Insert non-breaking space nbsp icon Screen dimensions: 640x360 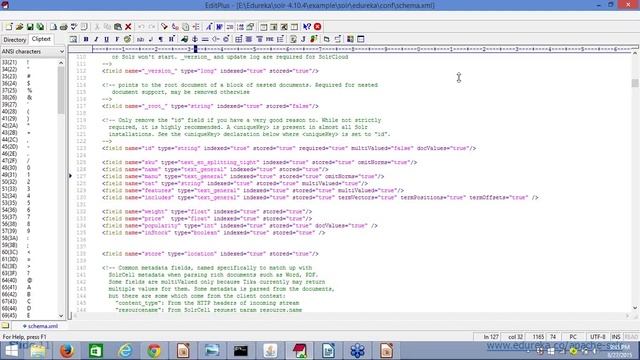tap(140, 39)
